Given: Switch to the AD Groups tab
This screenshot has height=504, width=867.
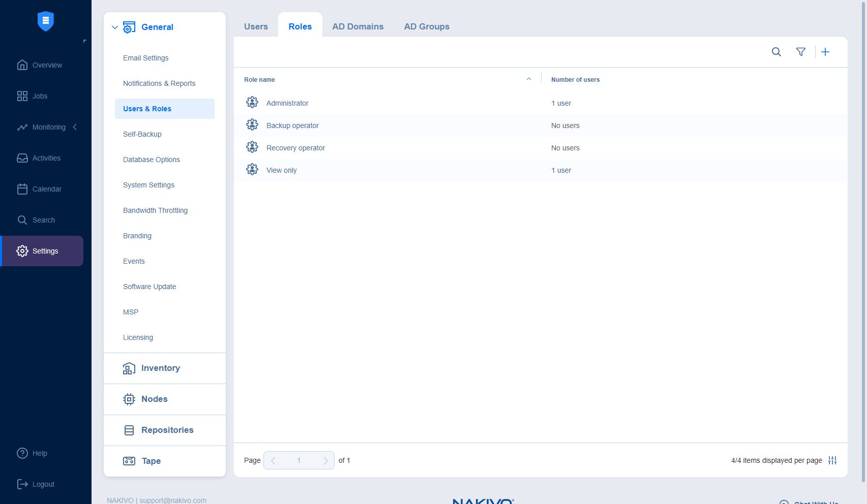Looking at the screenshot, I should (x=426, y=26).
